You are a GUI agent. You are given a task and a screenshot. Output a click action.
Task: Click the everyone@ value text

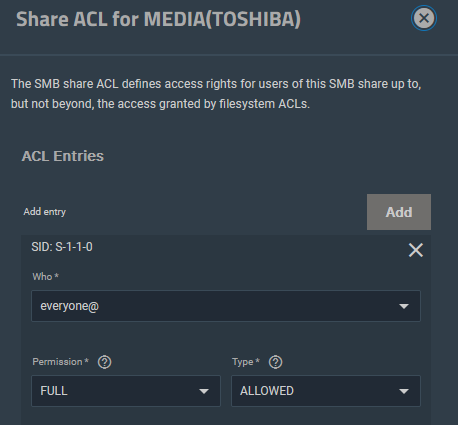click(69, 306)
